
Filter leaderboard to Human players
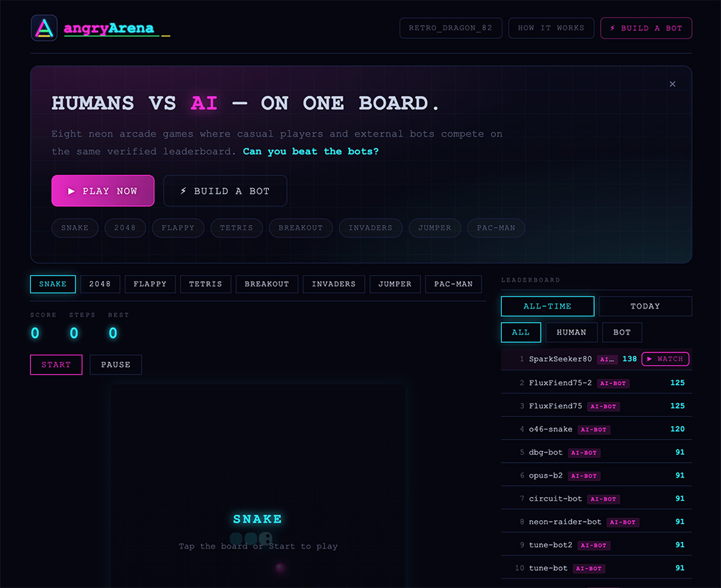572,332
